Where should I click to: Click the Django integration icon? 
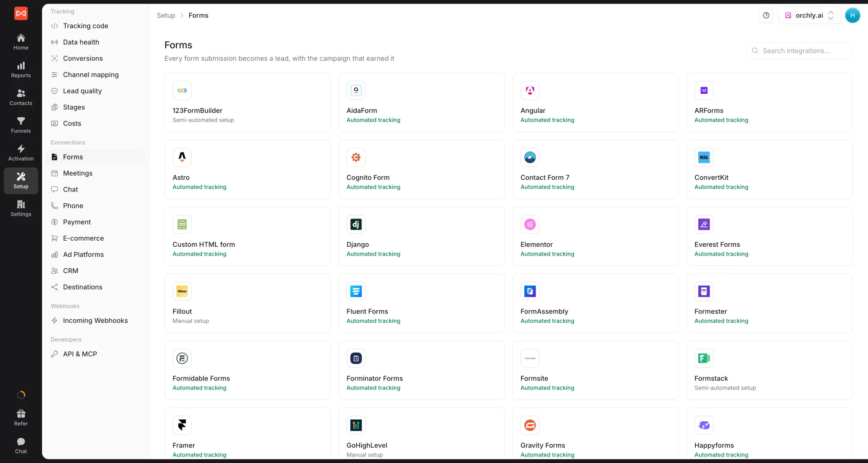[x=356, y=224]
